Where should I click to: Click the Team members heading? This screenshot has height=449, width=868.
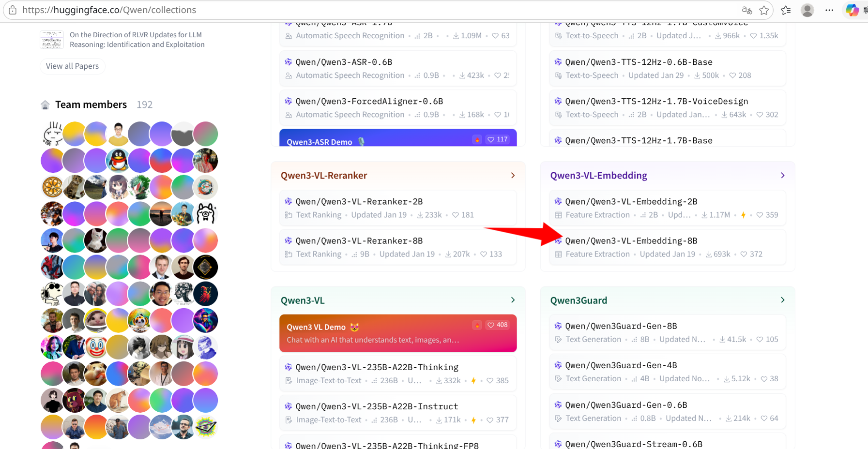(91, 105)
